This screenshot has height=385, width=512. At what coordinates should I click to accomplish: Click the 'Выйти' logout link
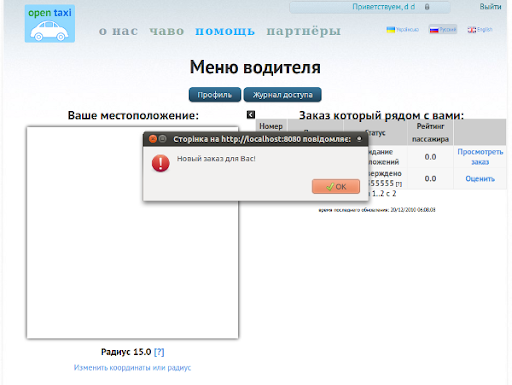(x=490, y=7)
